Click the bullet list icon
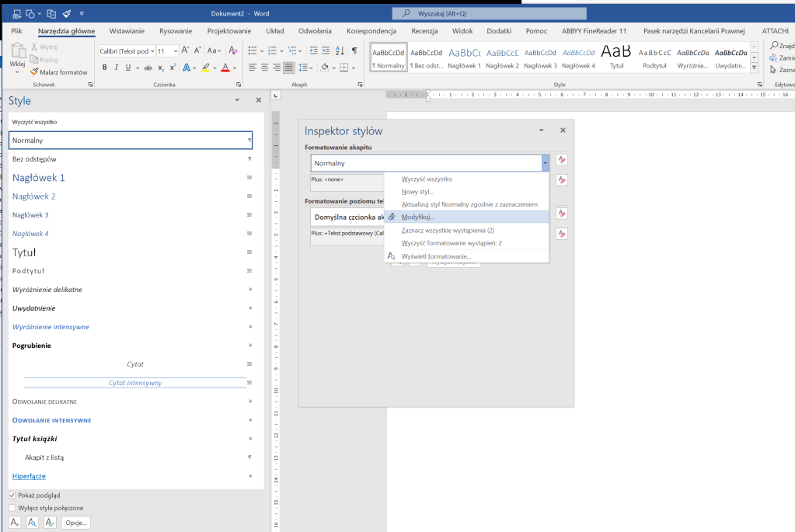The width and height of the screenshot is (795, 532). pyautogui.click(x=252, y=50)
